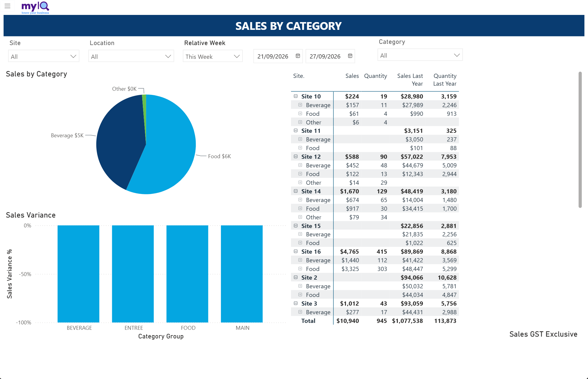The image size is (588, 379).
Task: Open the Relative Week dropdown
Action: pos(213,56)
